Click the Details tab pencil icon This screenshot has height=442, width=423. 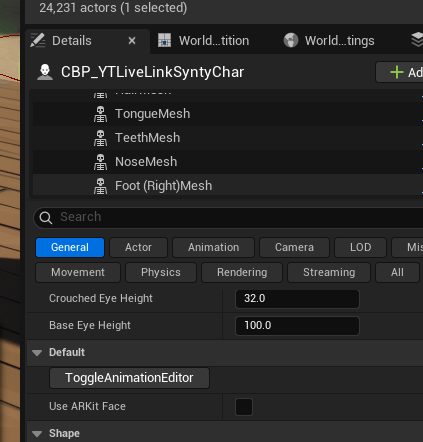pyautogui.click(x=38, y=41)
